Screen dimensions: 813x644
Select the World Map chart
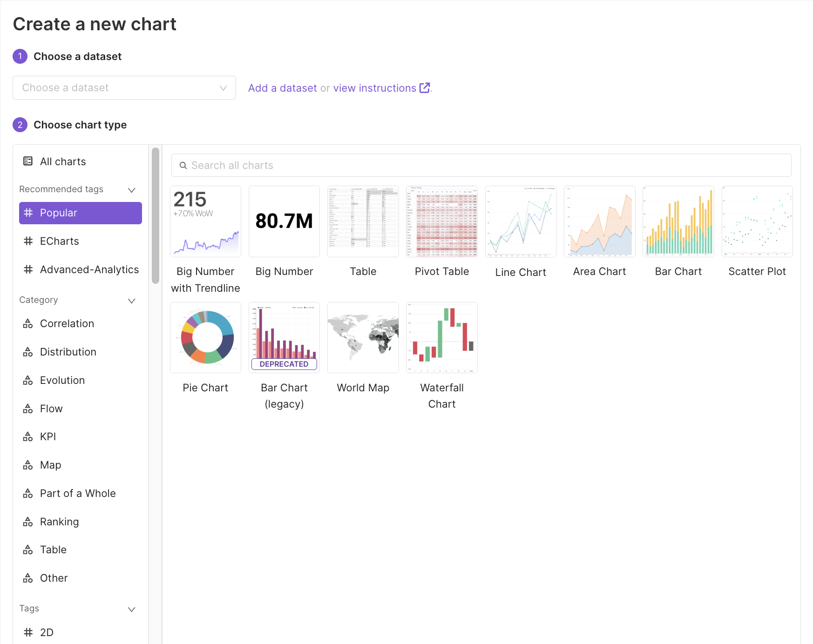click(363, 337)
